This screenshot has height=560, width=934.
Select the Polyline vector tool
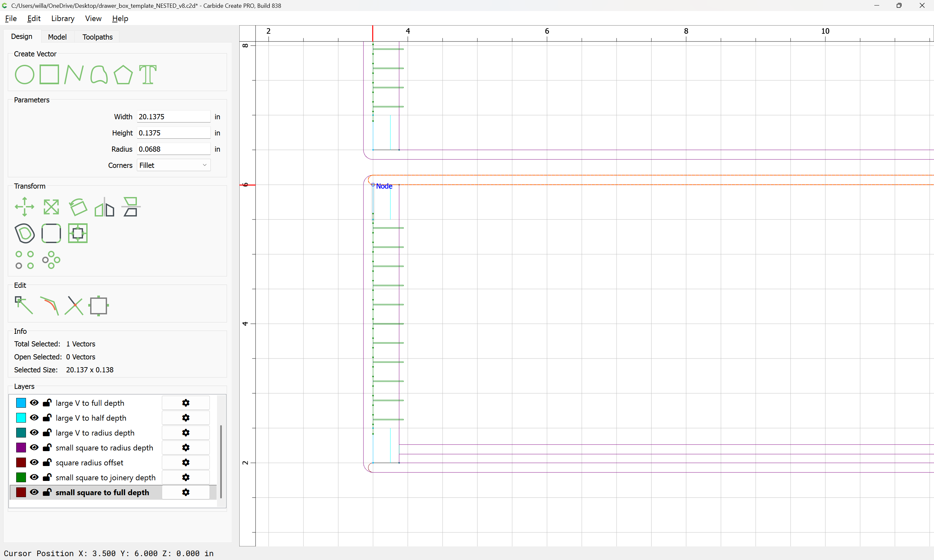pyautogui.click(x=74, y=74)
